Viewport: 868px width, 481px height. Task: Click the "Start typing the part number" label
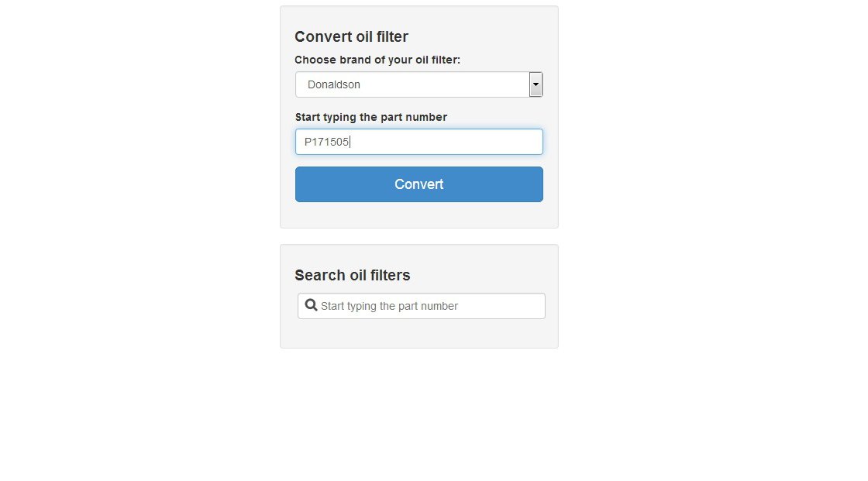pos(370,117)
